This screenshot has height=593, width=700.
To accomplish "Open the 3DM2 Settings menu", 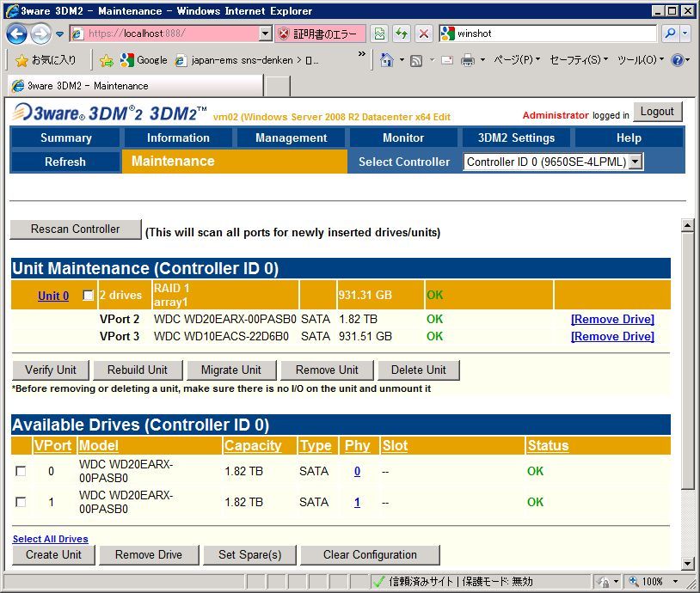I will pyautogui.click(x=516, y=138).
